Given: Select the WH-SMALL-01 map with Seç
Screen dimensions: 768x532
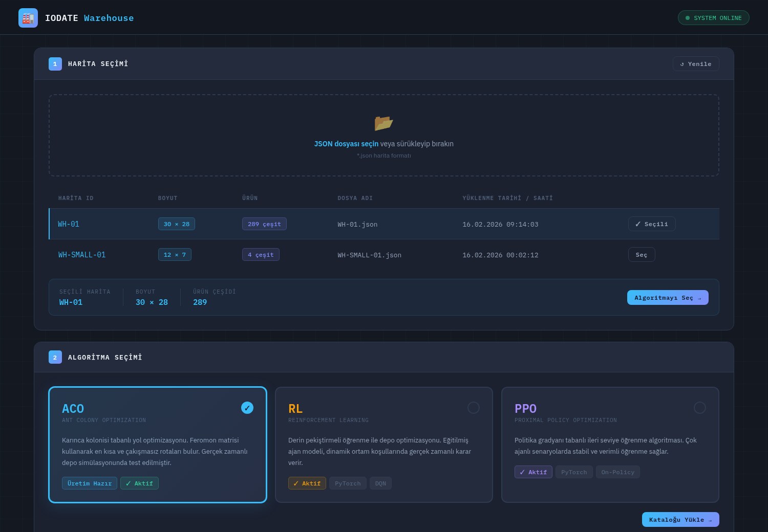Looking at the screenshot, I should pos(642,255).
